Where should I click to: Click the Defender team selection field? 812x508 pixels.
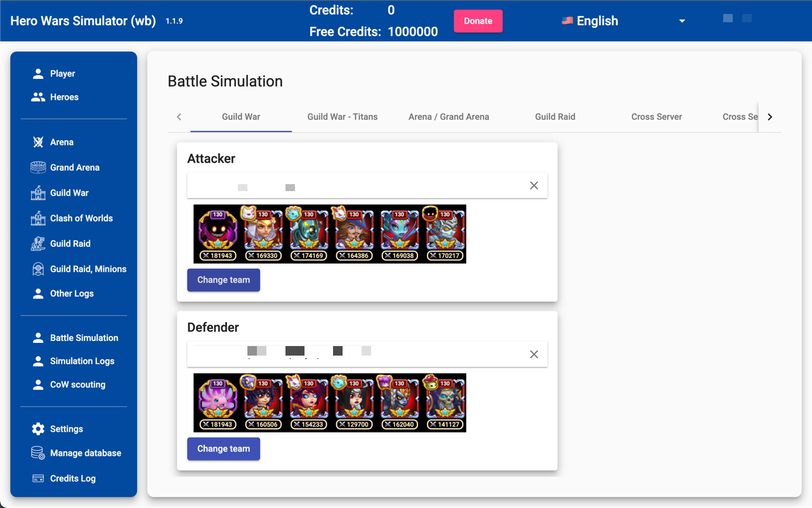pos(355,354)
